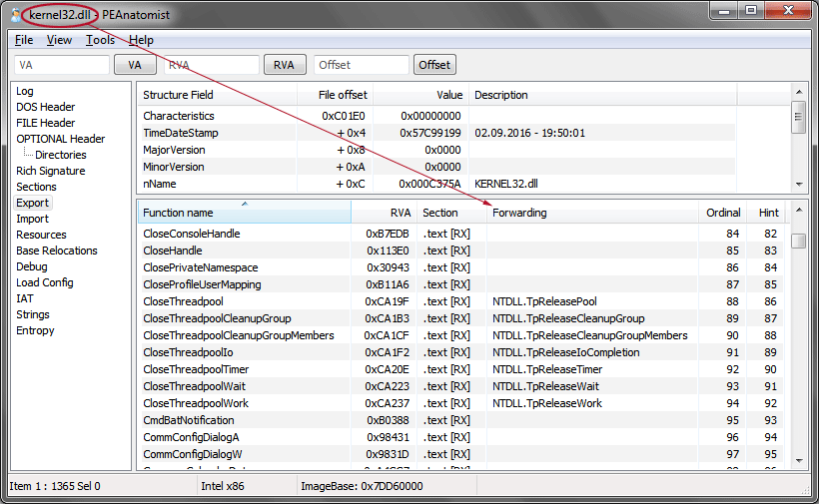Viewport: 819px width, 504px height.
Task: Select OPTIONAL Header in the sidebar
Action: coord(61,139)
